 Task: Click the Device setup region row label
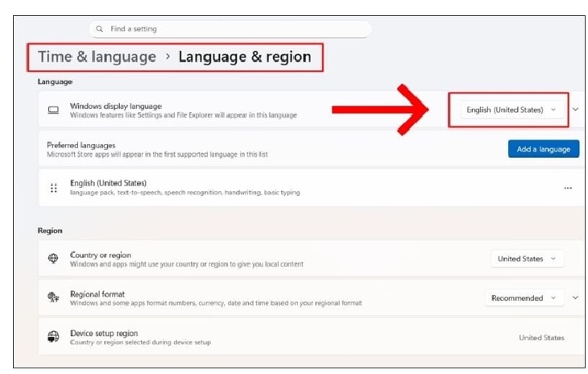[104, 334]
